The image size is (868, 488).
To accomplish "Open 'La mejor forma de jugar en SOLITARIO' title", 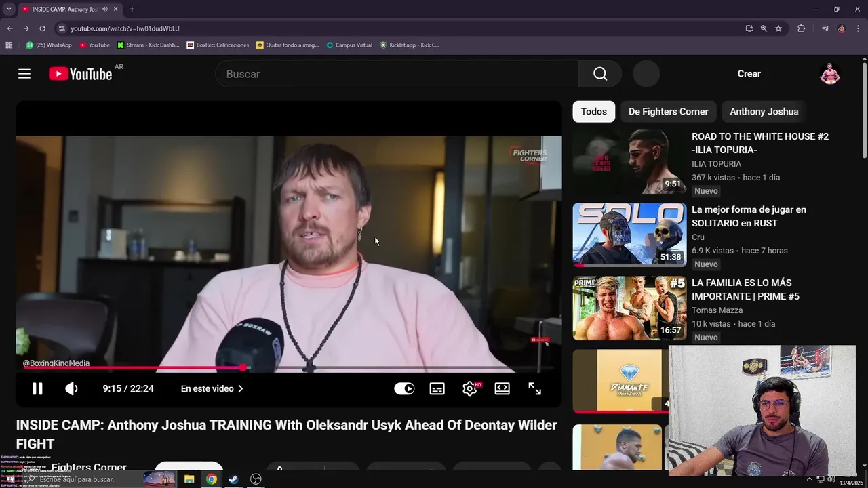I will (749, 216).
